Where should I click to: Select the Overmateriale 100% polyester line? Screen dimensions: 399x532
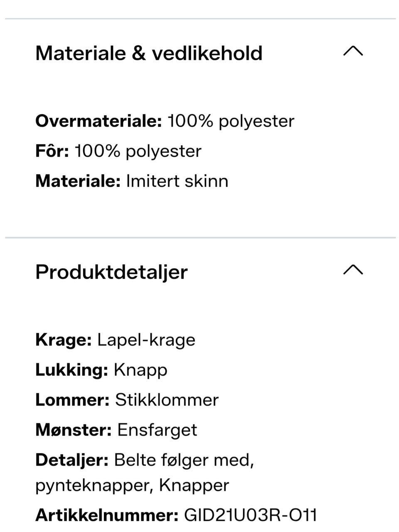(x=165, y=121)
